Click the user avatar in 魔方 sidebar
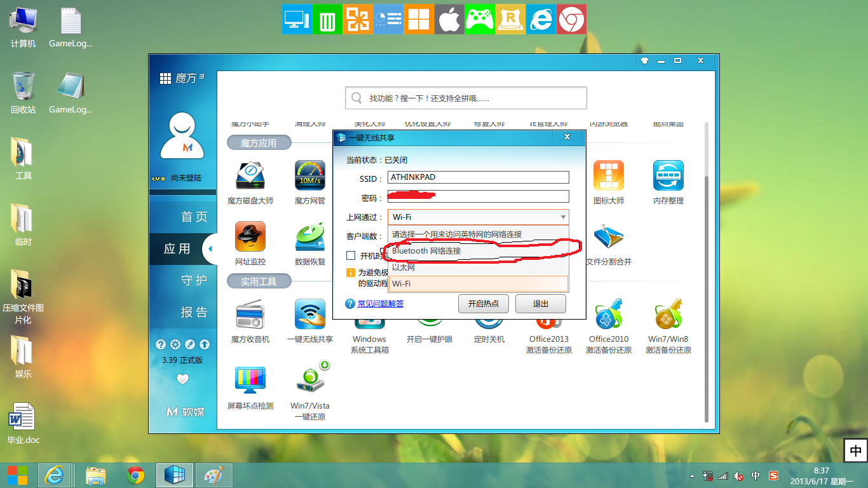 [182, 135]
